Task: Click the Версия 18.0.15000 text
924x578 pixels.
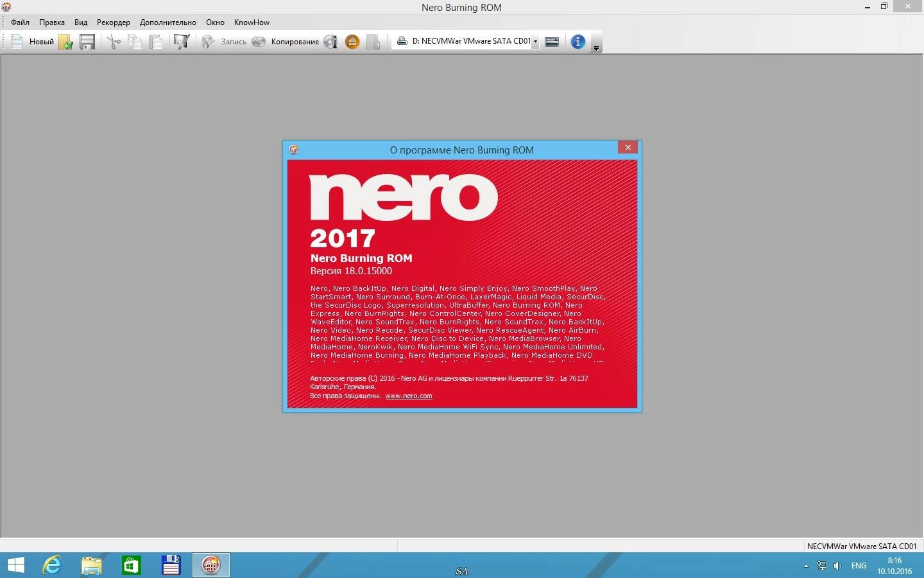Action: (x=351, y=271)
